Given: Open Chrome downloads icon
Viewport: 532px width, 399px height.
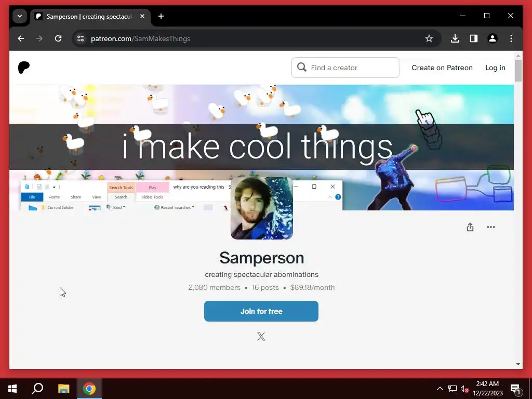Looking at the screenshot, I should click(x=455, y=38).
